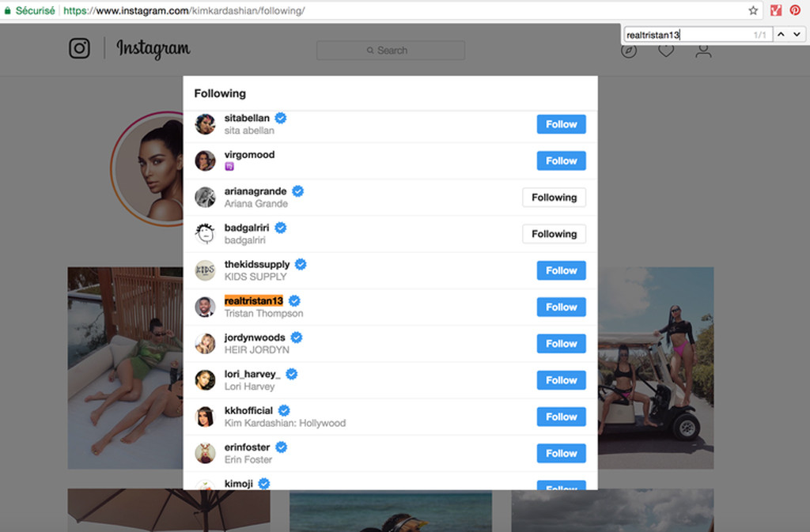Go to the previous find result arrow
This screenshot has height=532, width=810.
click(x=781, y=35)
